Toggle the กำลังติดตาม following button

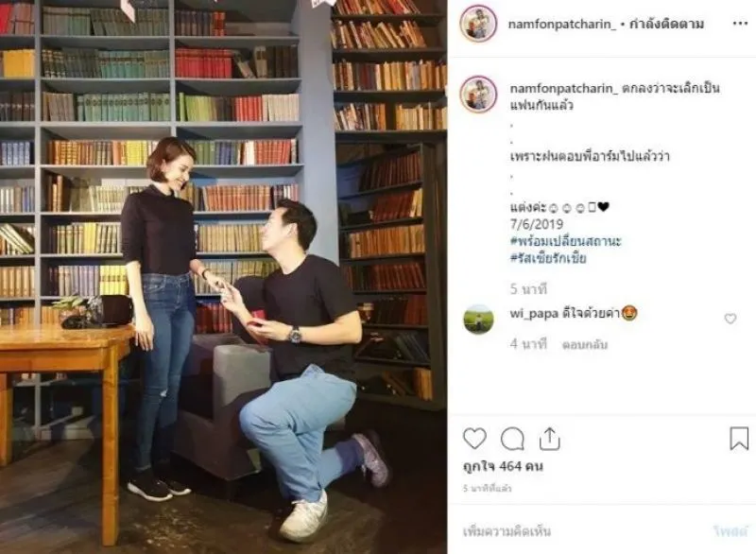click(x=666, y=24)
